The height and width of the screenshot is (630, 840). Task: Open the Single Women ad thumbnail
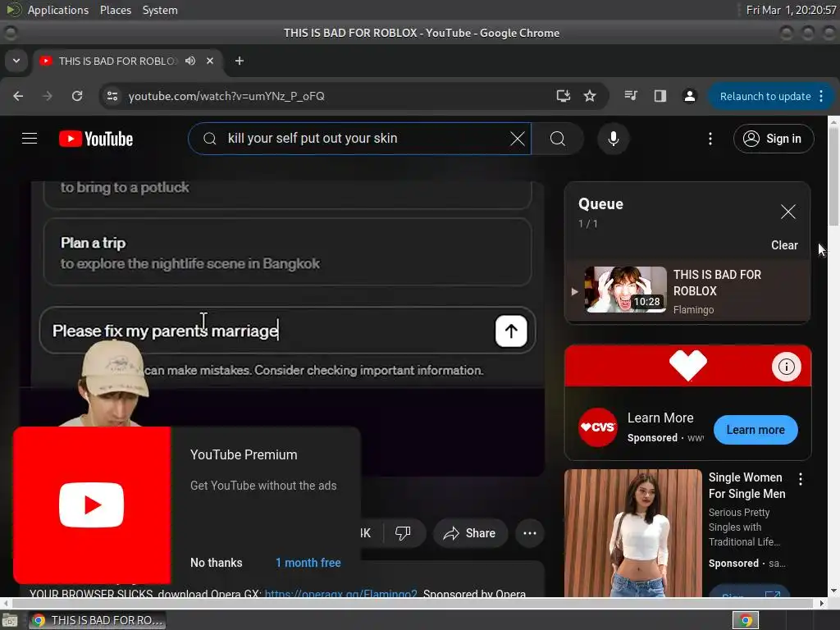(633, 533)
